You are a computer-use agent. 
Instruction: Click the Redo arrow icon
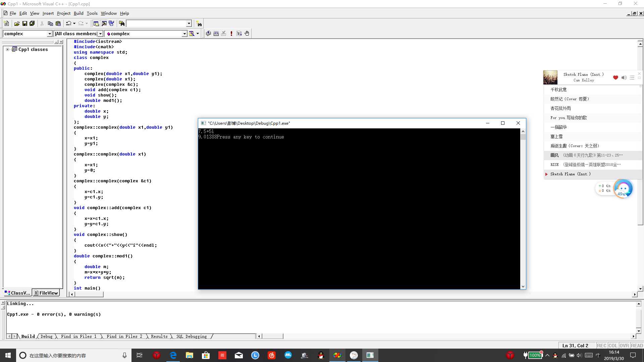point(81,23)
